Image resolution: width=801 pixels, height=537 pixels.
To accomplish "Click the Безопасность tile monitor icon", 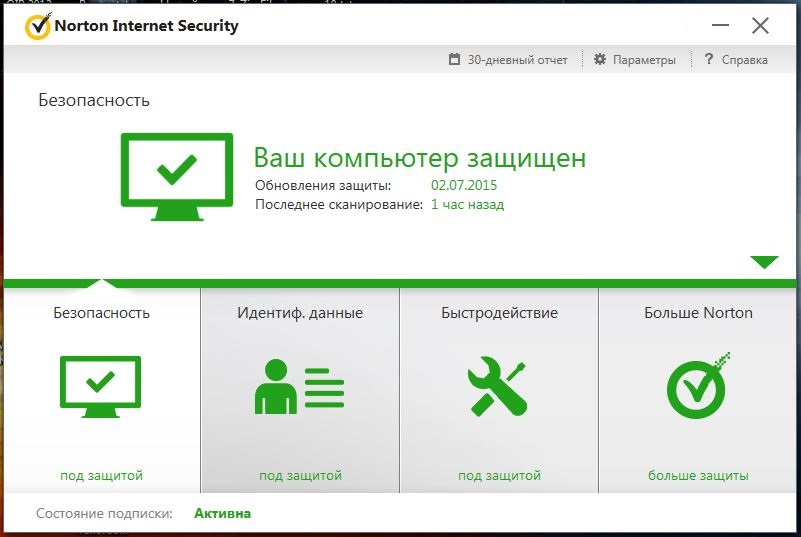I will (x=100, y=386).
